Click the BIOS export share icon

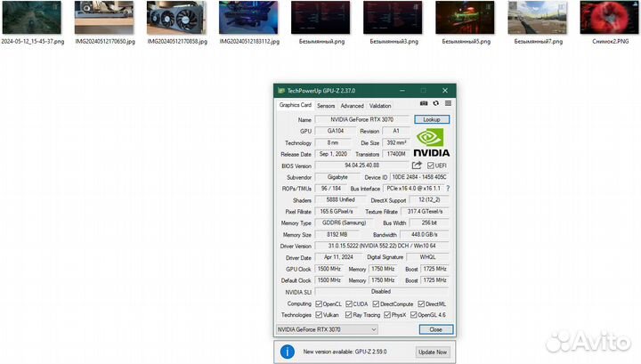417,166
